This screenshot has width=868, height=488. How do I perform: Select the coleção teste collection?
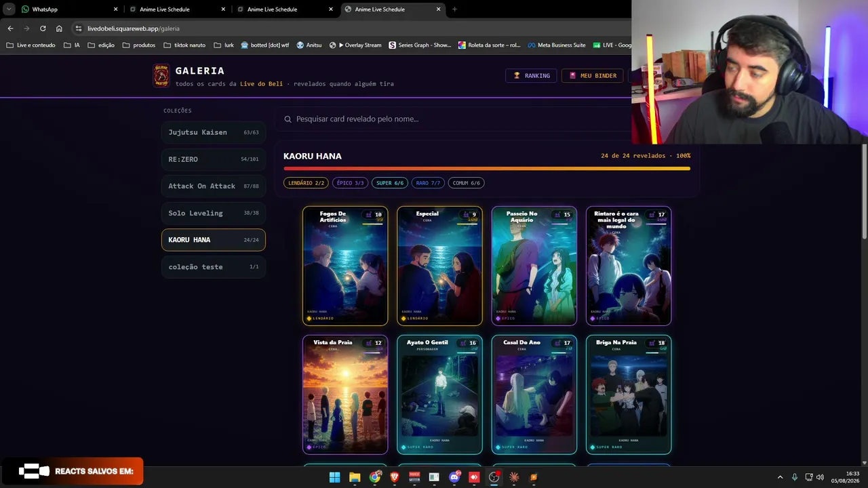(214, 267)
